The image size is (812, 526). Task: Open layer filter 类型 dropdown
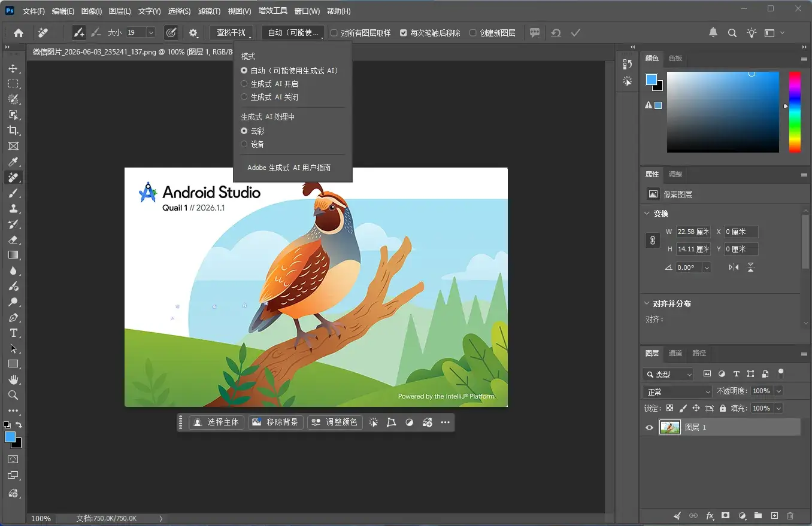coord(668,375)
